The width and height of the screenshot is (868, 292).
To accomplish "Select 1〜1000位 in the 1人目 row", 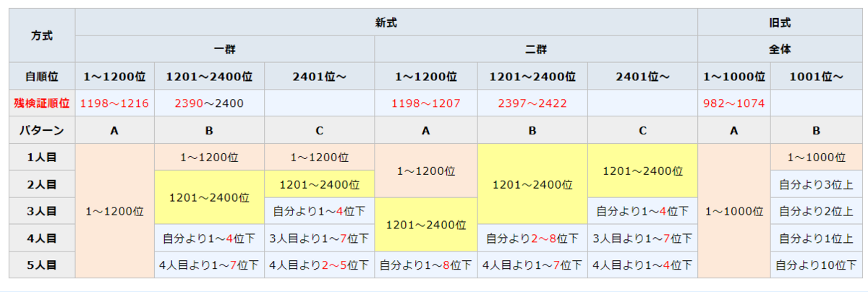I will point(816,158).
